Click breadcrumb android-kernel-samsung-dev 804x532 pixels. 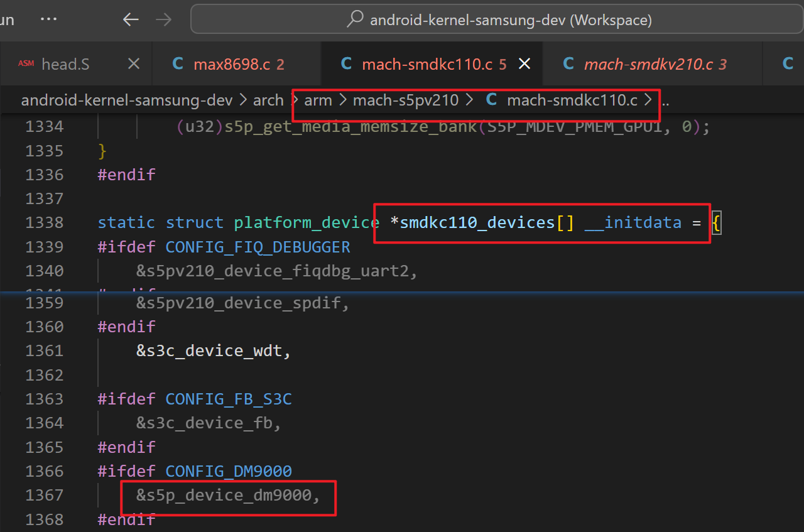[x=126, y=100]
